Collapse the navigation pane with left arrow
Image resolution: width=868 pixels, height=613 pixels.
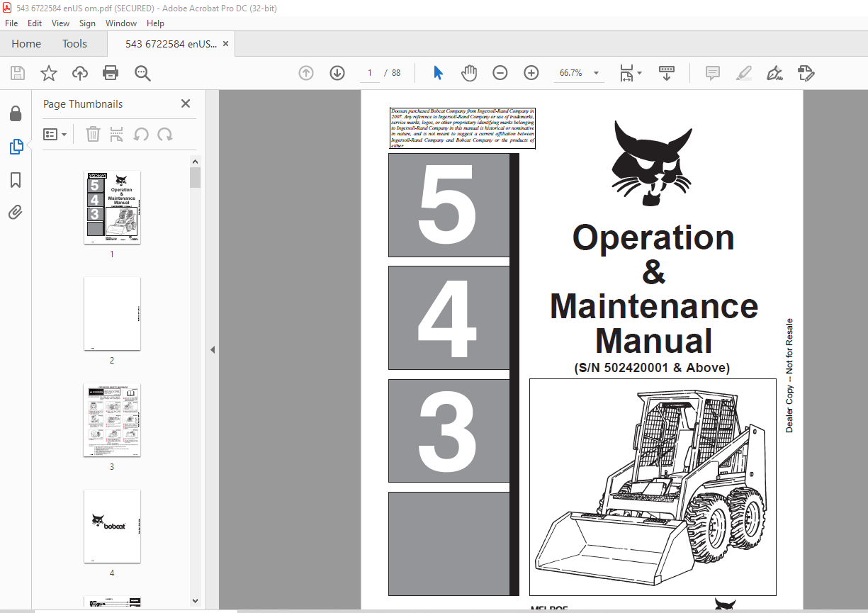212,350
